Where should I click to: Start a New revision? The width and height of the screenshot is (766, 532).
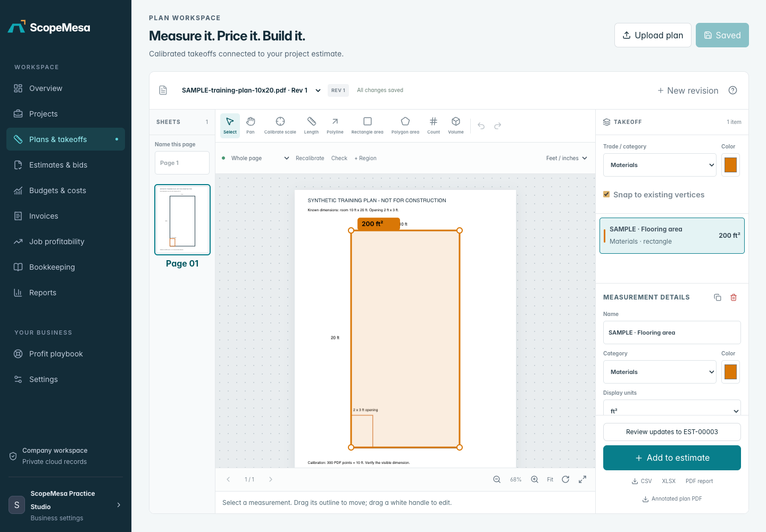tap(688, 90)
